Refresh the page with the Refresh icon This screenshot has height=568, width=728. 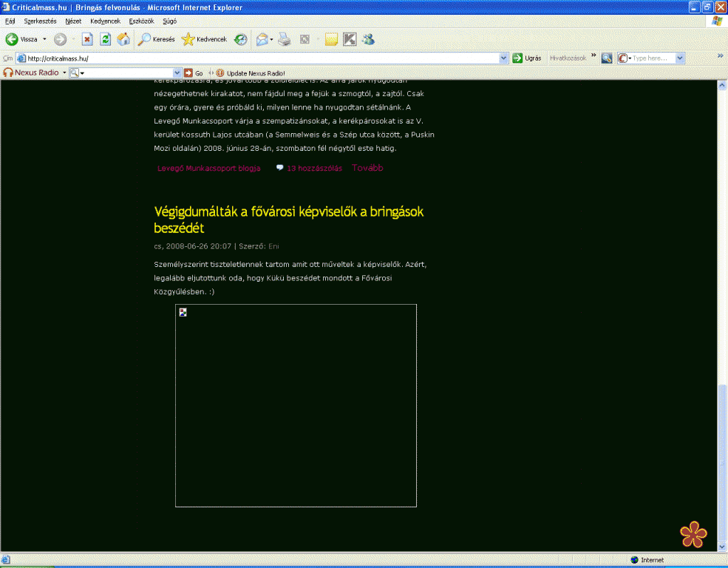pyautogui.click(x=106, y=39)
